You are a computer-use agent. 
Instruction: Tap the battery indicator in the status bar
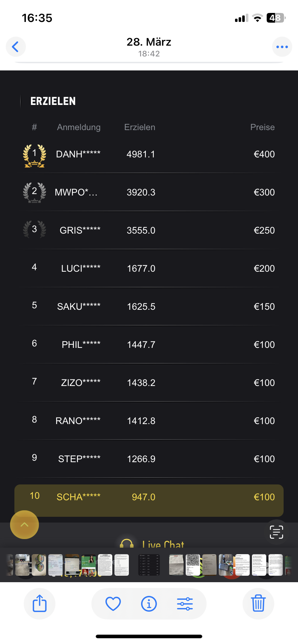(x=276, y=18)
